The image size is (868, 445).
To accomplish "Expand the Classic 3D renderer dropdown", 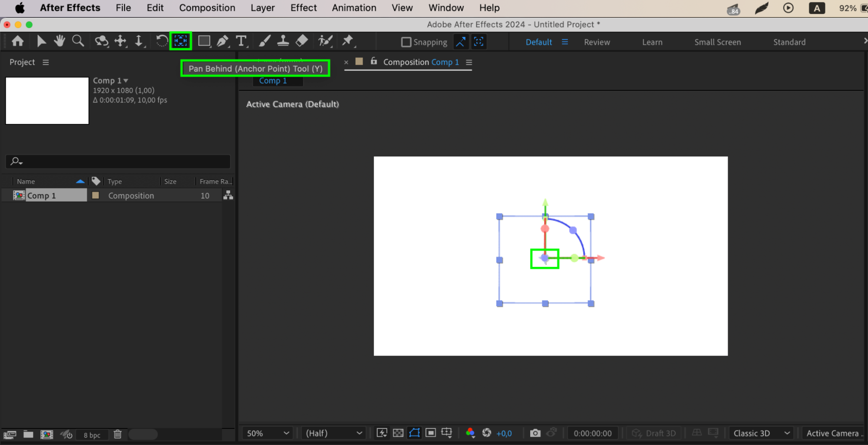I will click(761, 433).
